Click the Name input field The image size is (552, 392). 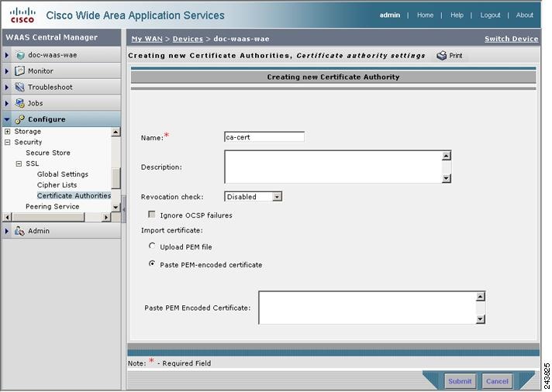(264, 137)
